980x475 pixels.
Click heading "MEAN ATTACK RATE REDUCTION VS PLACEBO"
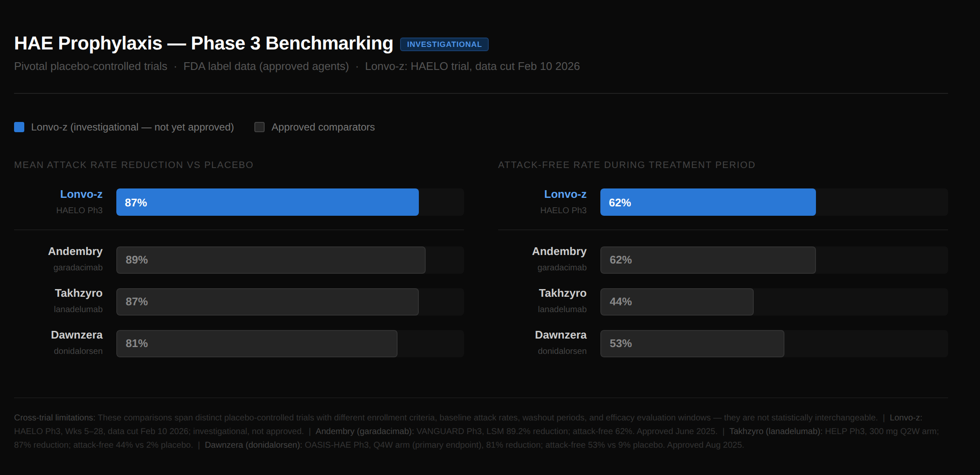[134, 165]
